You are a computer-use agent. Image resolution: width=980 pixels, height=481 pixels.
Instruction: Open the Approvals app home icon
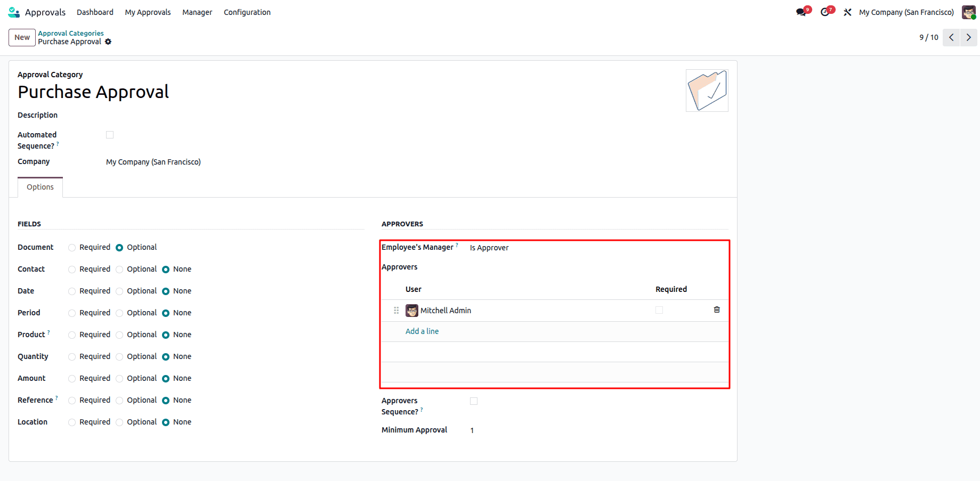(x=14, y=12)
